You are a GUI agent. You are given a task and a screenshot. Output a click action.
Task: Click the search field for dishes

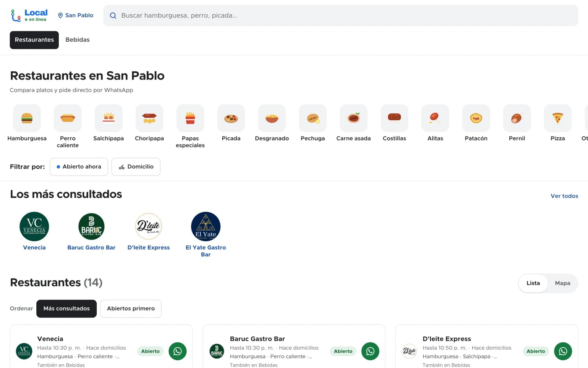[x=341, y=15]
